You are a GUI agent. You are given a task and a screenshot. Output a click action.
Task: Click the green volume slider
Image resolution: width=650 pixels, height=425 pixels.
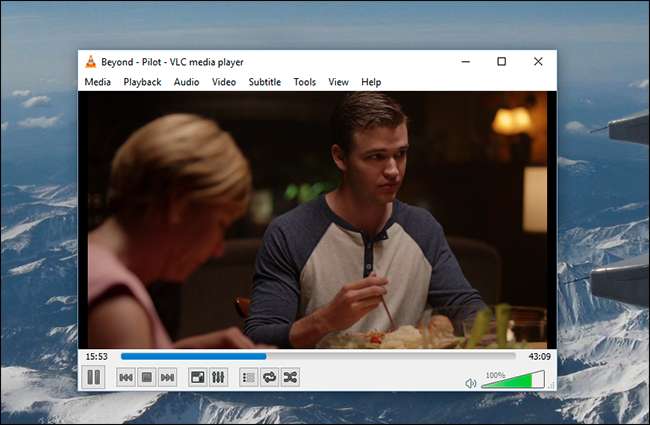click(513, 380)
